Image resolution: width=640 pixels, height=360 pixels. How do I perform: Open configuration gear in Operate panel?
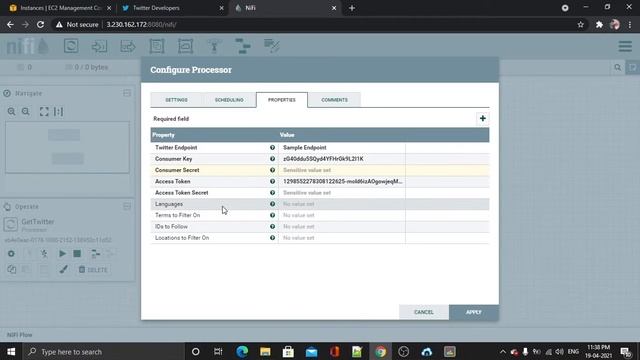point(11,253)
